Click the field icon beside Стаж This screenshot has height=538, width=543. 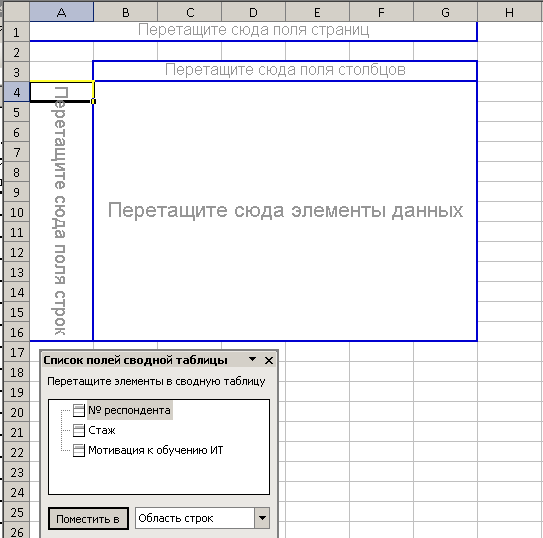click(x=79, y=430)
